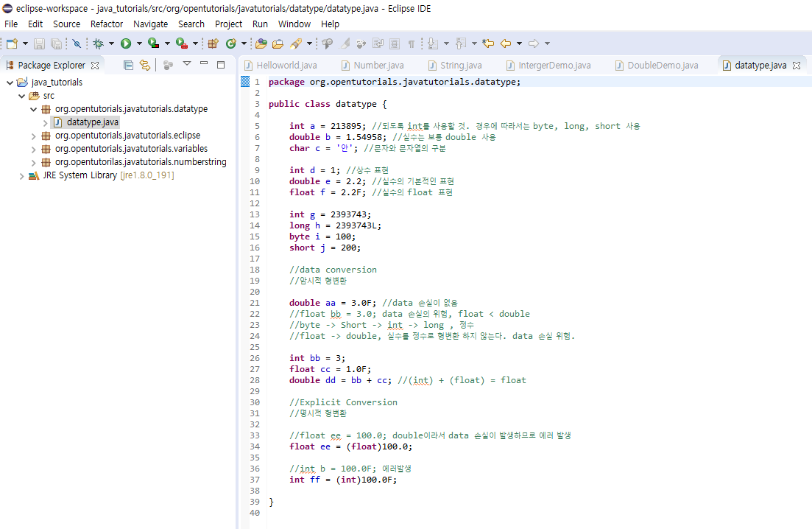Select datatype.java in Package Explorer
This screenshot has height=529, width=812.
92,122
